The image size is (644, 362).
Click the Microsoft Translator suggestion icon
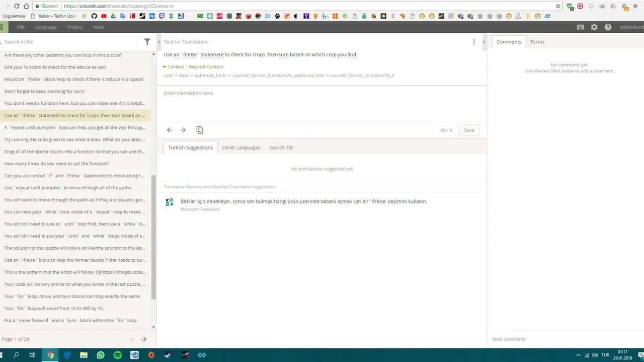[x=170, y=202]
